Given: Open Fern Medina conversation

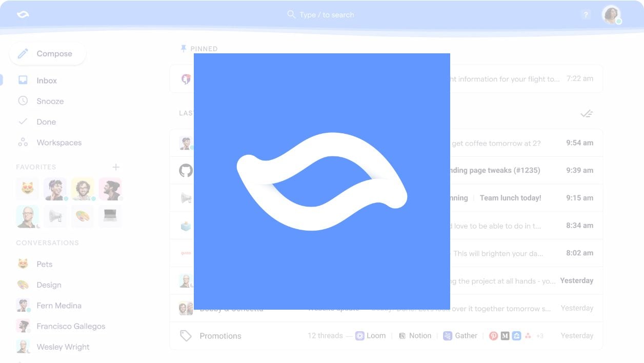Looking at the screenshot, I should coord(49,306).
